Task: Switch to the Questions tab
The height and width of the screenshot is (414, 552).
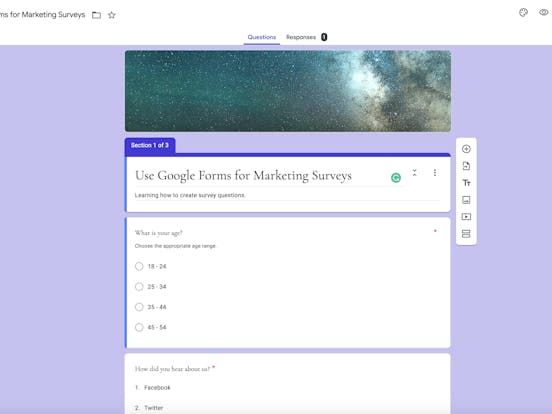Action: click(262, 37)
